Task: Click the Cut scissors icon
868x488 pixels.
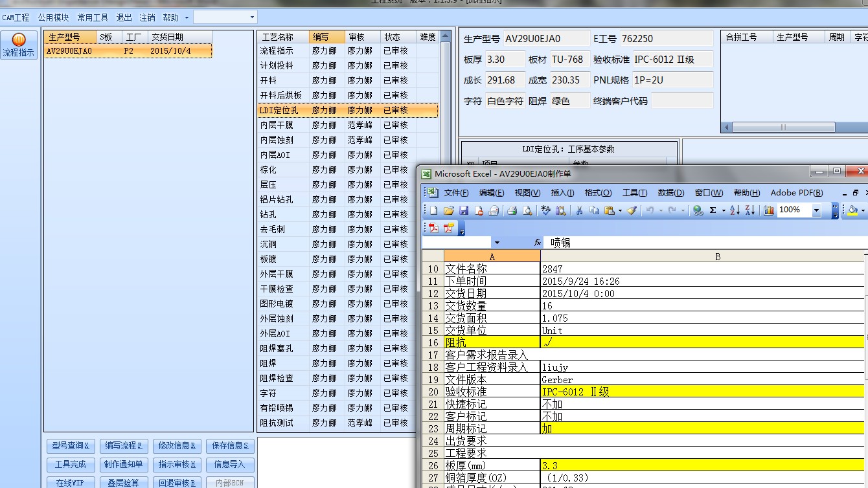Action: pos(579,210)
